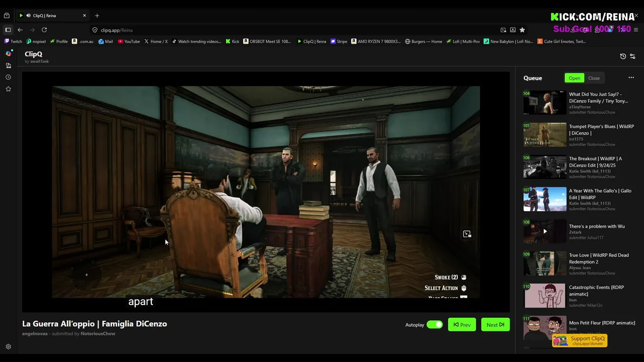Set queue to Open
644x362 pixels.
(574, 78)
